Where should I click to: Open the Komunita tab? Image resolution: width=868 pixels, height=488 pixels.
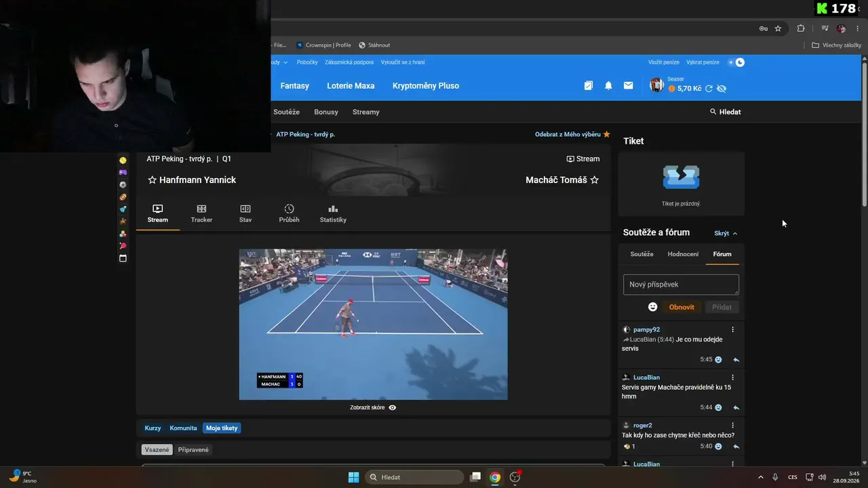coord(183,428)
